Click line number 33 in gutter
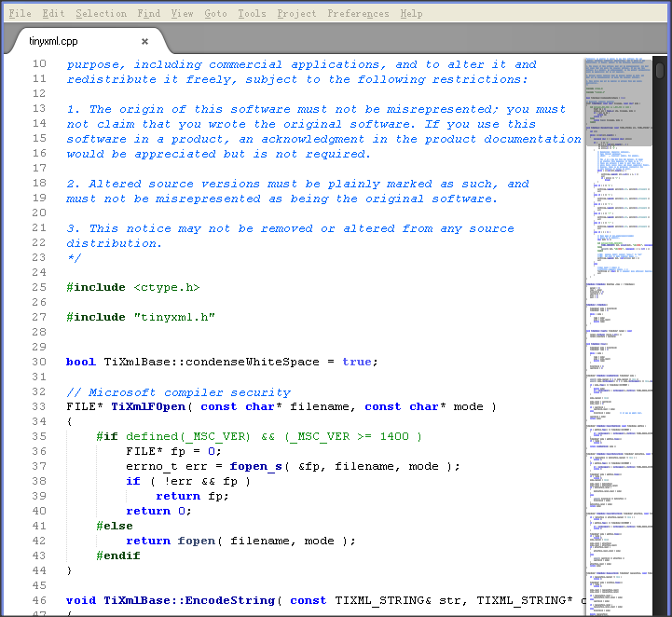This screenshot has height=617, width=672. point(39,406)
